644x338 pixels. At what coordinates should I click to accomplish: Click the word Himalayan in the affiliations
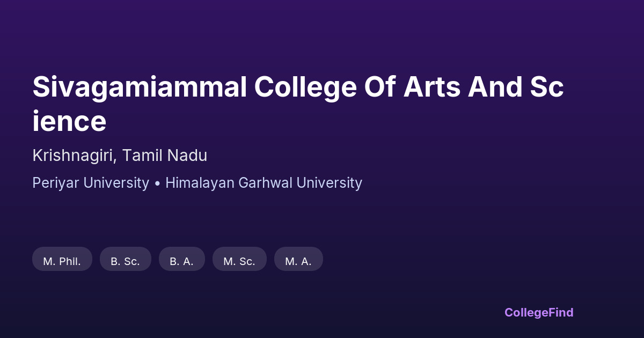click(200, 183)
